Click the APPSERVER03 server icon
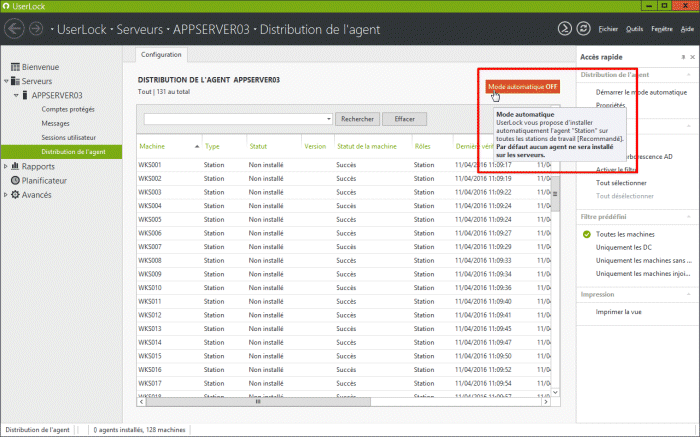 [25, 95]
